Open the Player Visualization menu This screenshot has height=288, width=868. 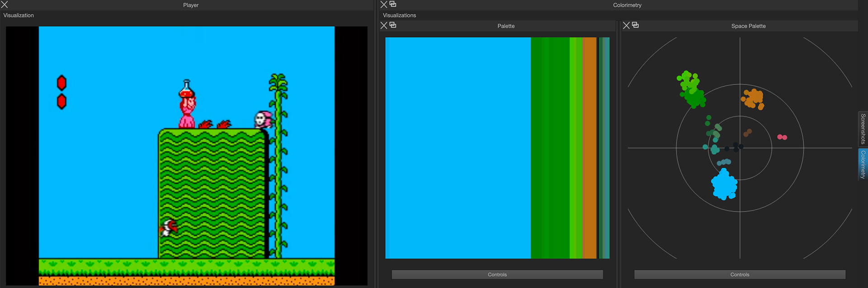coord(19,15)
